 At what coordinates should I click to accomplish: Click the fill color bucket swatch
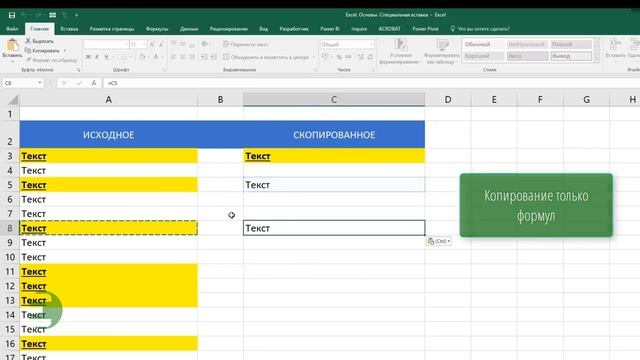click(142, 57)
